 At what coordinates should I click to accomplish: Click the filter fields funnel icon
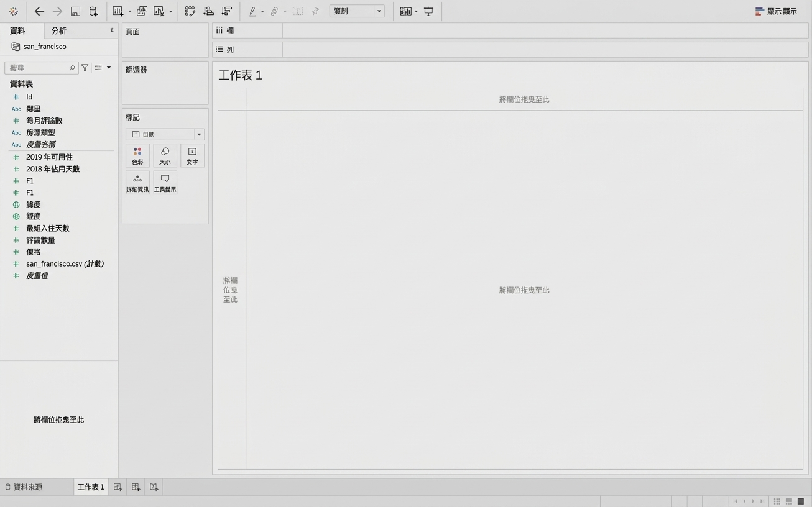[x=85, y=68]
